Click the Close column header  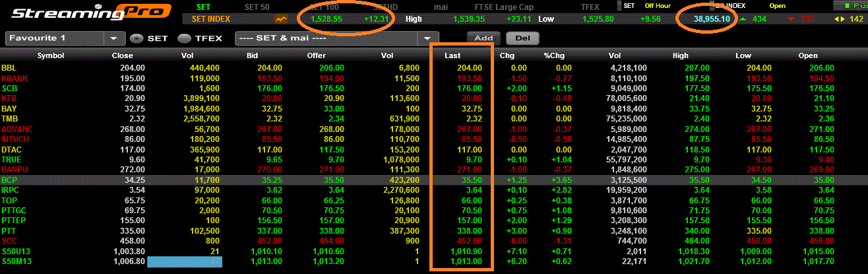pyautogui.click(x=122, y=56)
